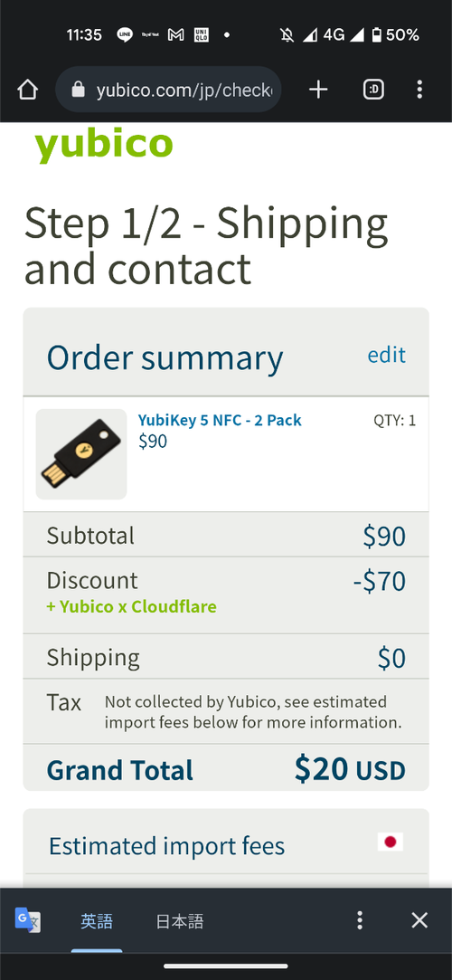Close the translate bar
Screen dimensions: 452x980
(419, 920)
